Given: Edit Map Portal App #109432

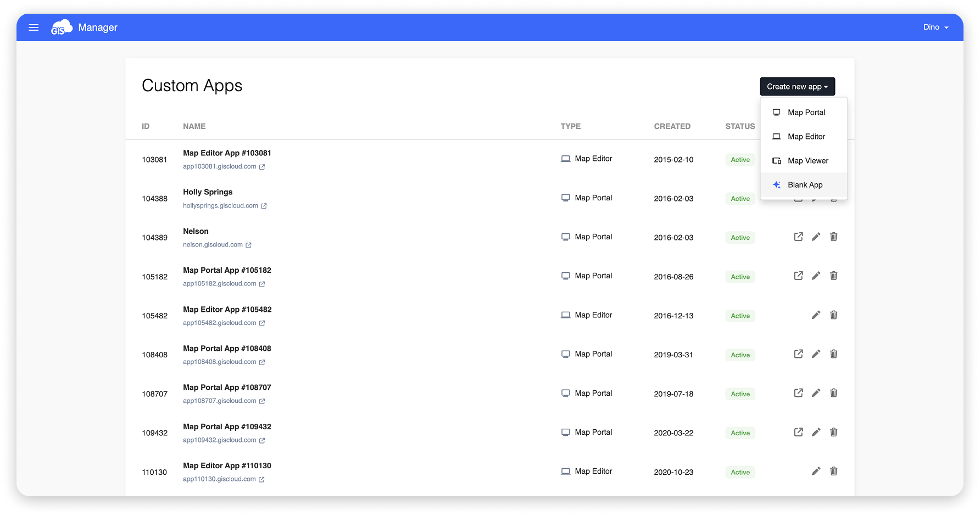Looking at the screenshot, I should (816, 432).
